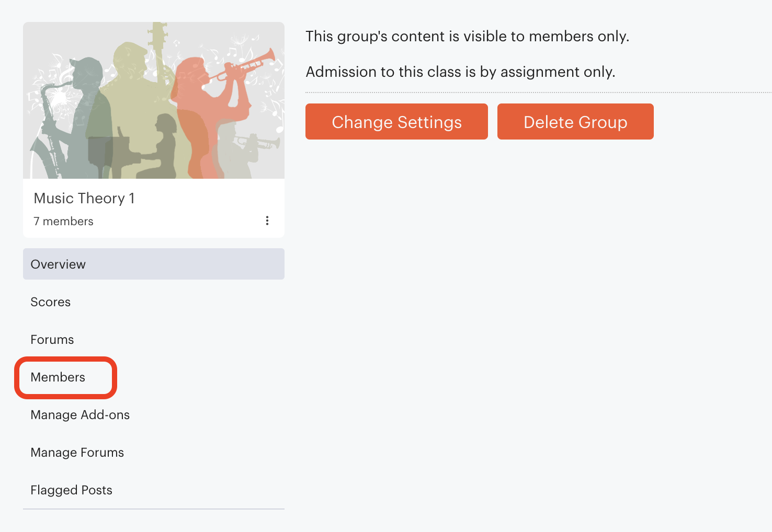Screen dimensions: 772x532
Task: Click the Music Theory 1 group title
Action: (x=84, y=198)
